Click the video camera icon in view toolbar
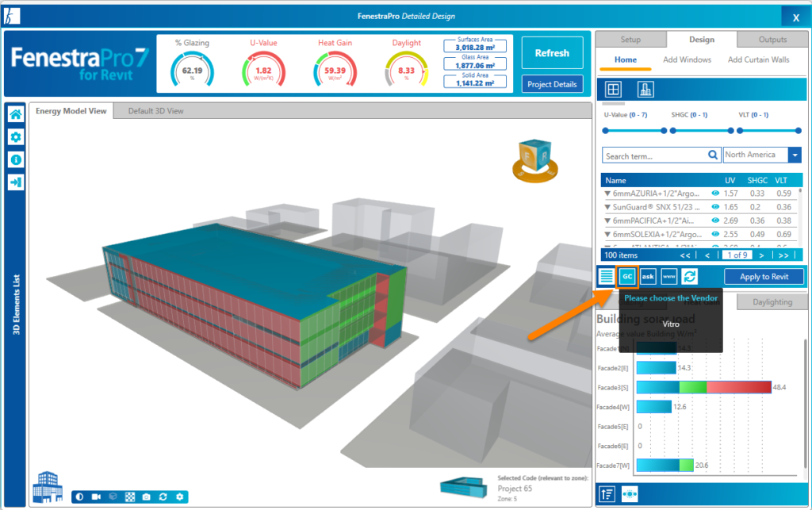812x510 pixels. [x=96, y=497]
